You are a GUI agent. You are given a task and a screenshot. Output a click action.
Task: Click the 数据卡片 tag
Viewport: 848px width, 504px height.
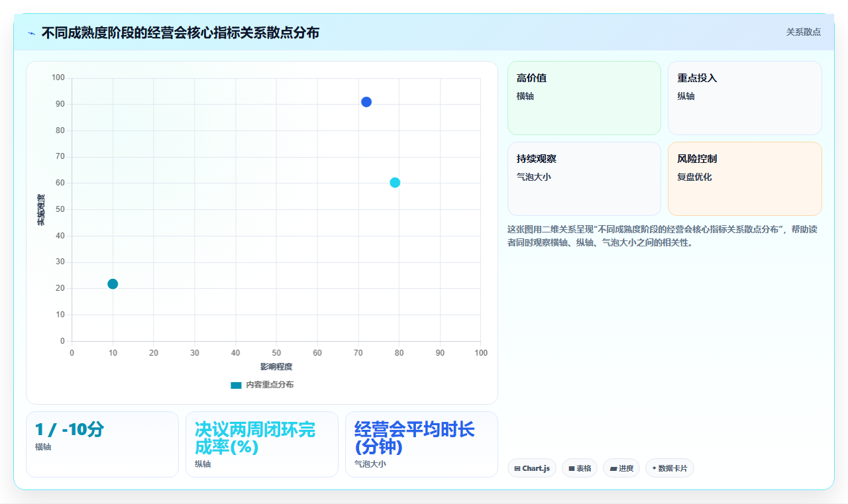670,468
